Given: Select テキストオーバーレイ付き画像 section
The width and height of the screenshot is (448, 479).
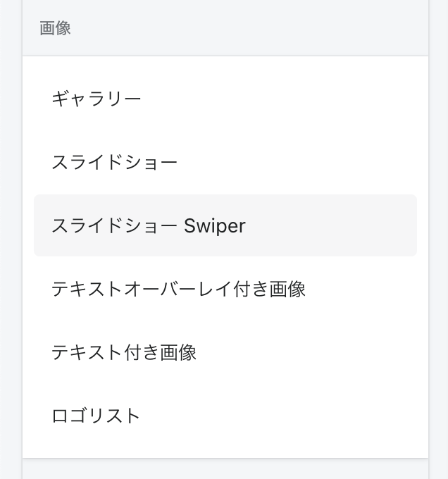Looking at the screenshot, I should [x=178, y=289].
